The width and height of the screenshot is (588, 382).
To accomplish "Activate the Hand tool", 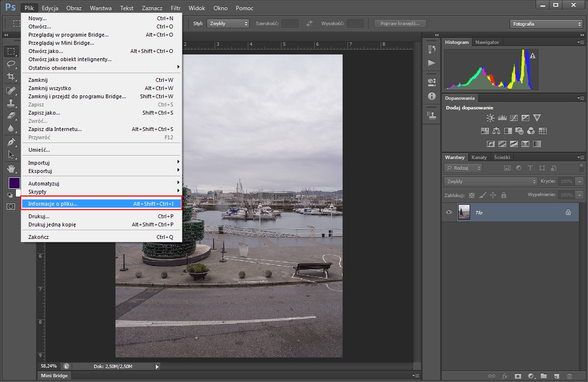I will pyautogui.click(x=11, y=168).
